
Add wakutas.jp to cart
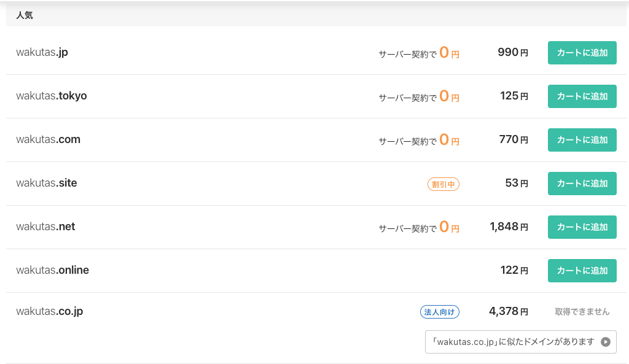582,53
